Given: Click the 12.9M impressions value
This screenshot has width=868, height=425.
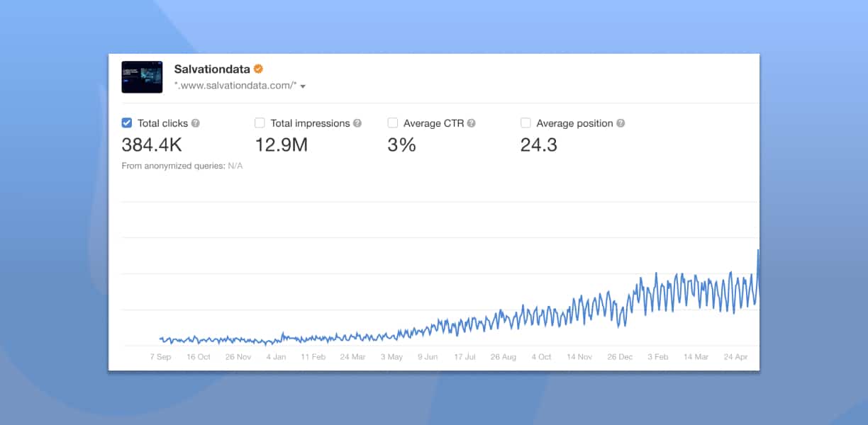Looking at the screenshot, I should click(x=281, y=145).
